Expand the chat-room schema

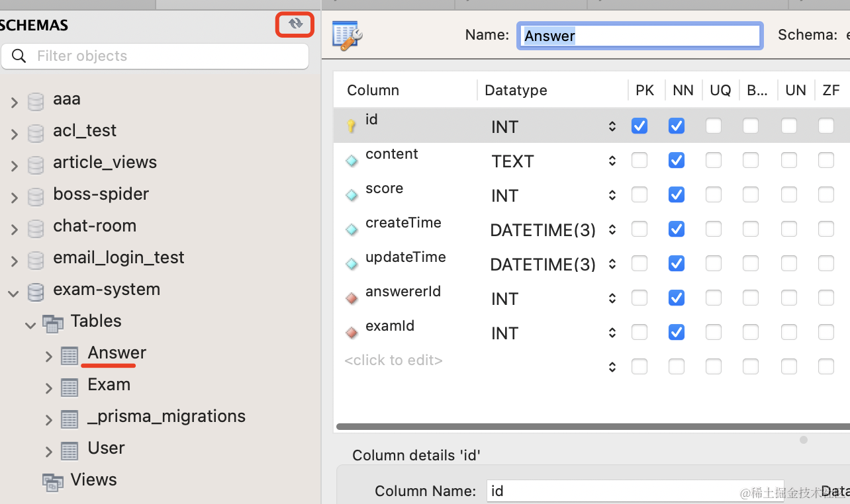[x=14, y=229]
